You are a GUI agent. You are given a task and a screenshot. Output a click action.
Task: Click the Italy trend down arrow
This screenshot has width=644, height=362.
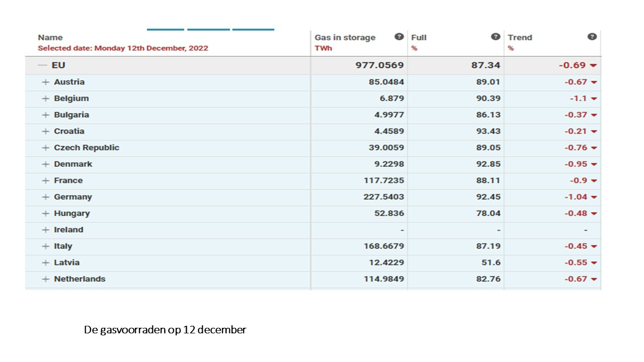(x=594, y=247)
